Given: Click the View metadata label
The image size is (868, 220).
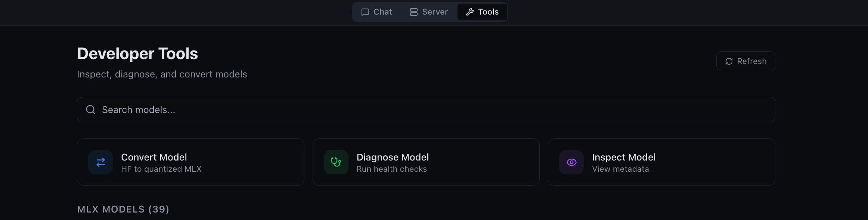Looking at the screenshot, I should pyautogui.click(x=620, y=169).
